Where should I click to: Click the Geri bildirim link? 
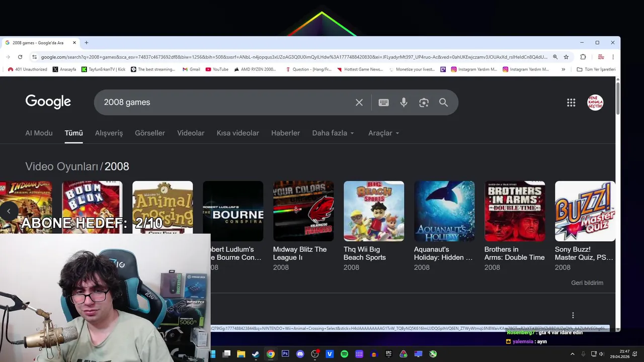[587, 283]
